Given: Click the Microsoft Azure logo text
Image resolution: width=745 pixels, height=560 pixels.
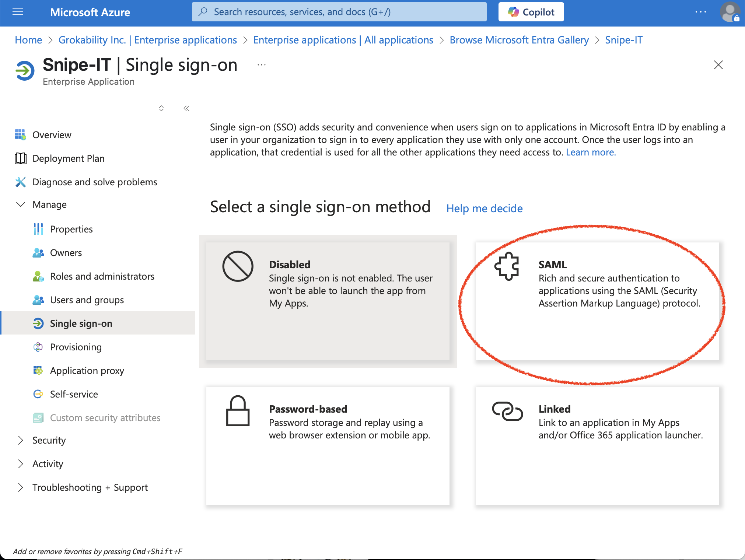Looking at the screenshot, I should [90, 12].
